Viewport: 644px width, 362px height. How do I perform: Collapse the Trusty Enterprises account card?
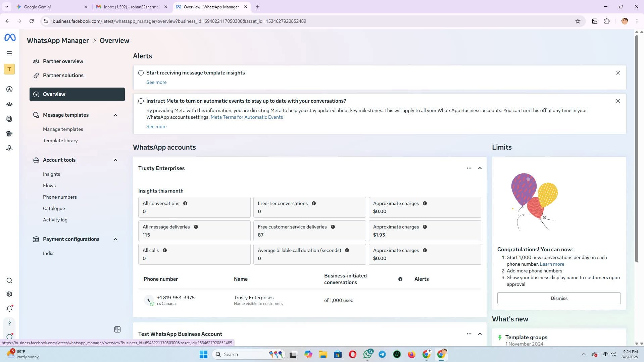[480, 168]
